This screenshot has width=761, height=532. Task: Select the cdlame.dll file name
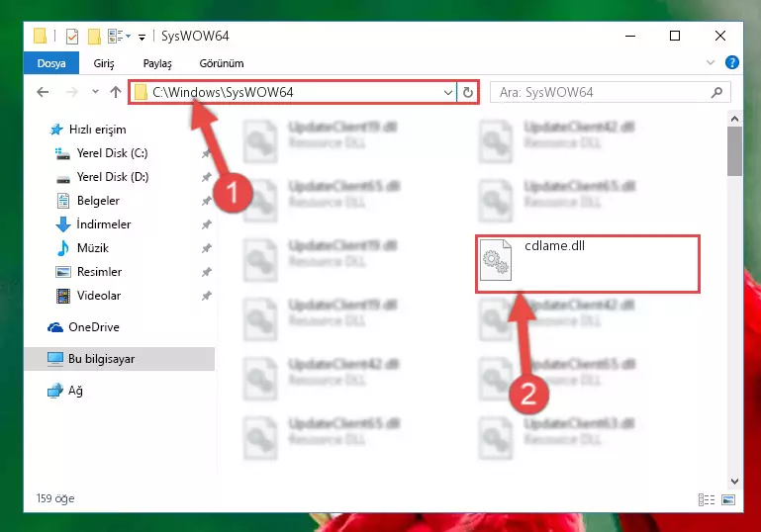pos(554,246)
